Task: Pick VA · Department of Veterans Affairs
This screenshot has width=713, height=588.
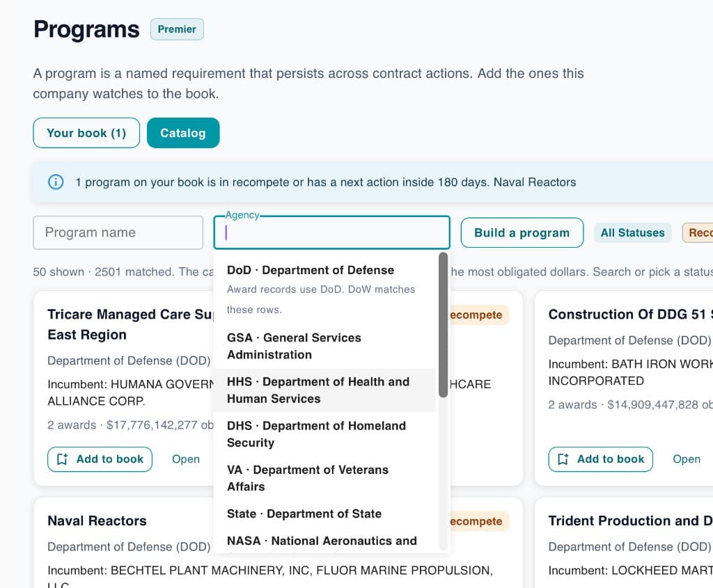Action: pyautogui.click(x=324, y=478)
